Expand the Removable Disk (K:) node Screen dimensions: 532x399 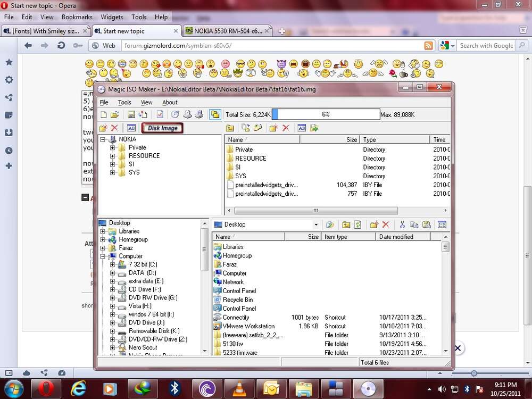(x=112, y=331)
